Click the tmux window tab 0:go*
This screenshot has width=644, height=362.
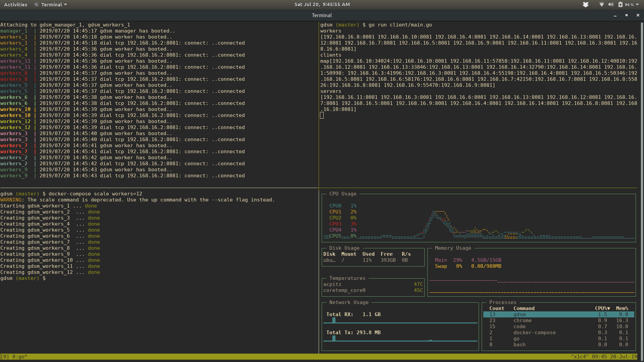(x=20, y=357)
